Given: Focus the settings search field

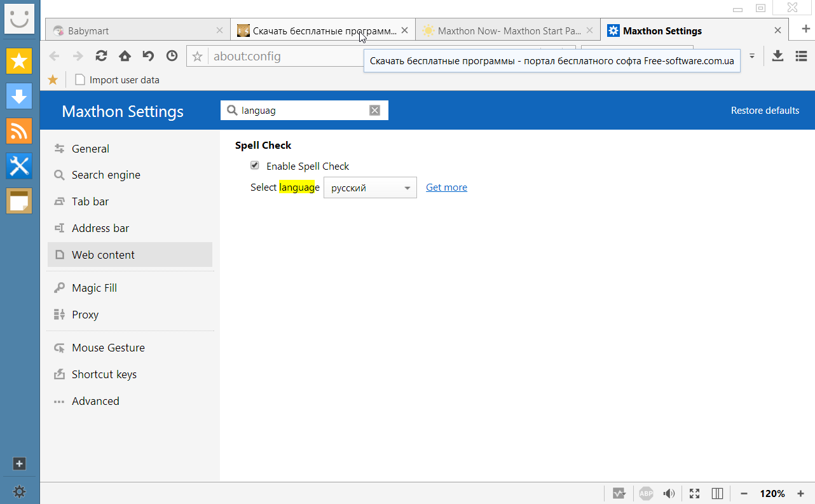Looking at the screenshot, I should tap(304, 111).
